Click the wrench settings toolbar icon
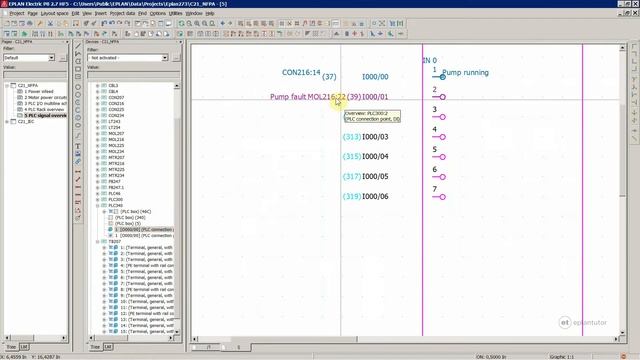 [40, 24]
